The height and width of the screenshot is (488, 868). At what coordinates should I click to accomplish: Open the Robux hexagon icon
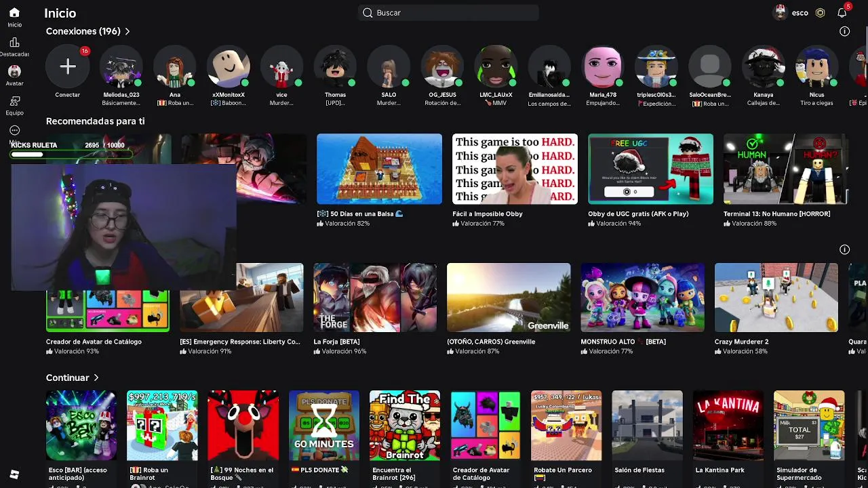(820, 13)
